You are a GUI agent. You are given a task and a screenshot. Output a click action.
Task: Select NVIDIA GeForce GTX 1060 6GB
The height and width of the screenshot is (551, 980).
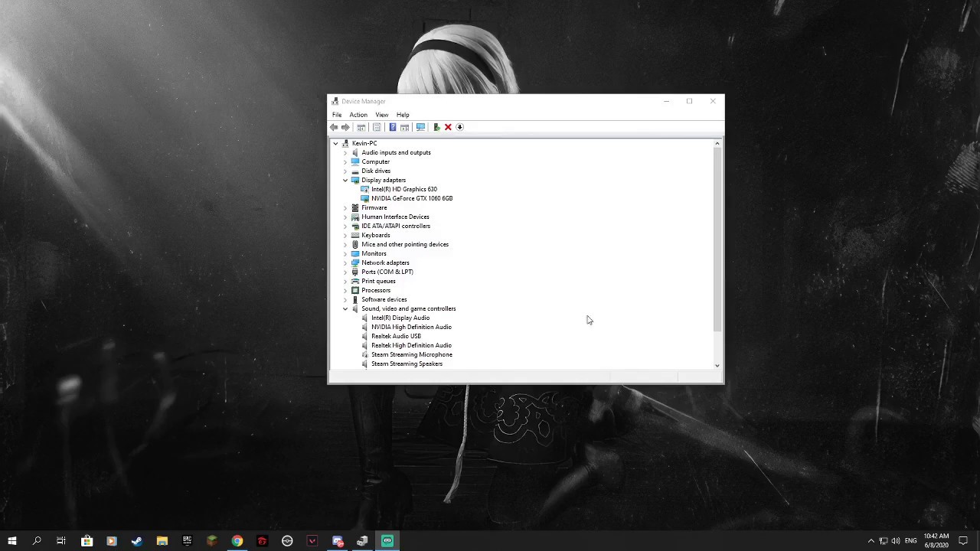(412, 198)
